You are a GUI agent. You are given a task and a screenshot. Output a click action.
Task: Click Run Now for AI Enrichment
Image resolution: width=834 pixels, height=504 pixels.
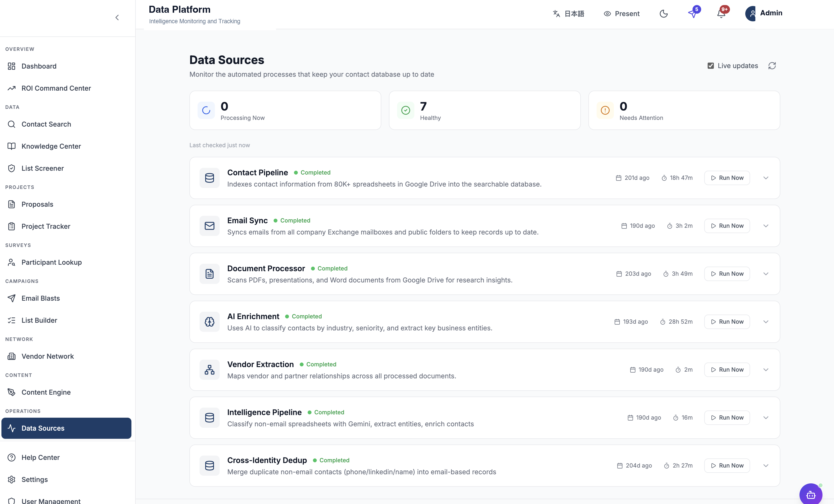point(727,322)
